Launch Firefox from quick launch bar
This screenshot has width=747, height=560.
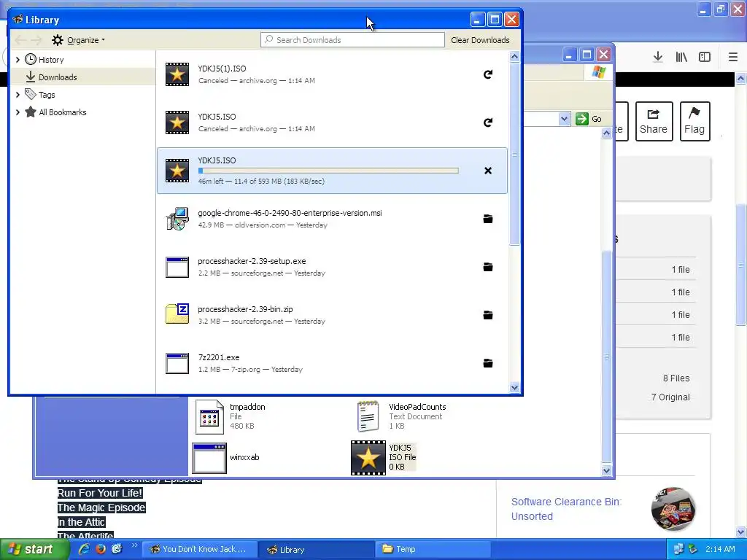pyautogui.click(x=100, y=549)
